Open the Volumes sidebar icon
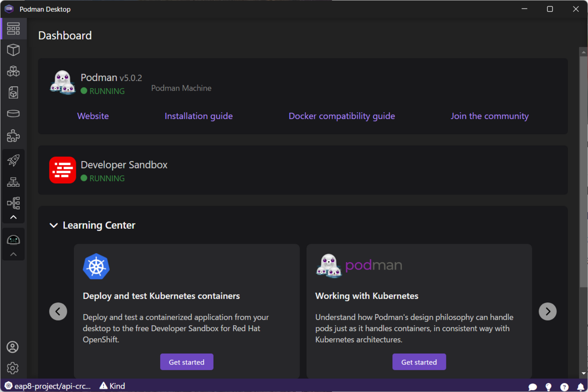588x392 pixels. (x=13, y=114)
